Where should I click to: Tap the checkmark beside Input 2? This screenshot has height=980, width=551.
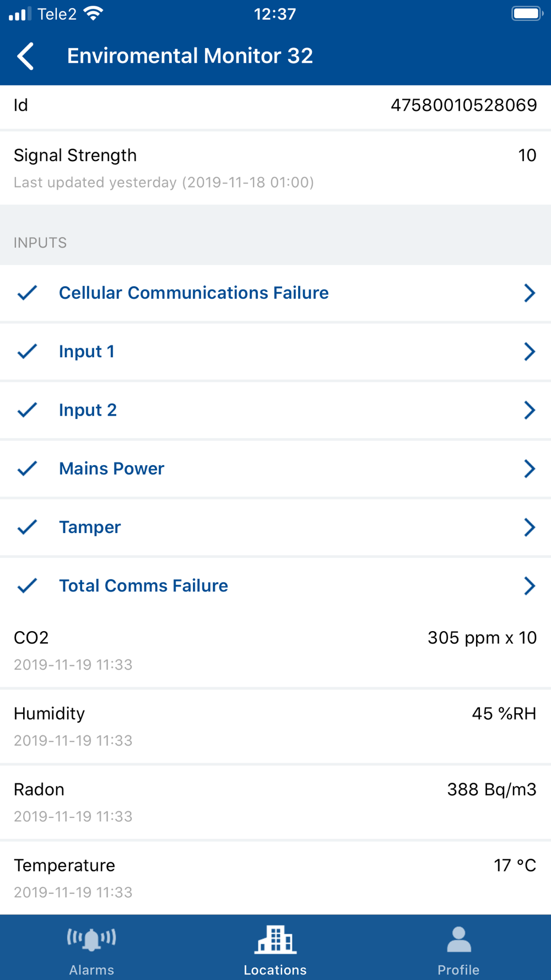(27, 410)
